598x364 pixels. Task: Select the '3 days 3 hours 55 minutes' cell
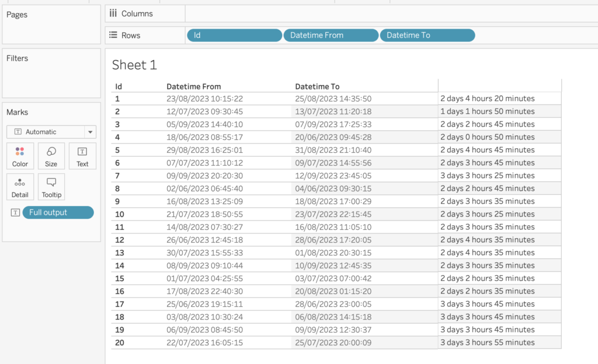487,342
